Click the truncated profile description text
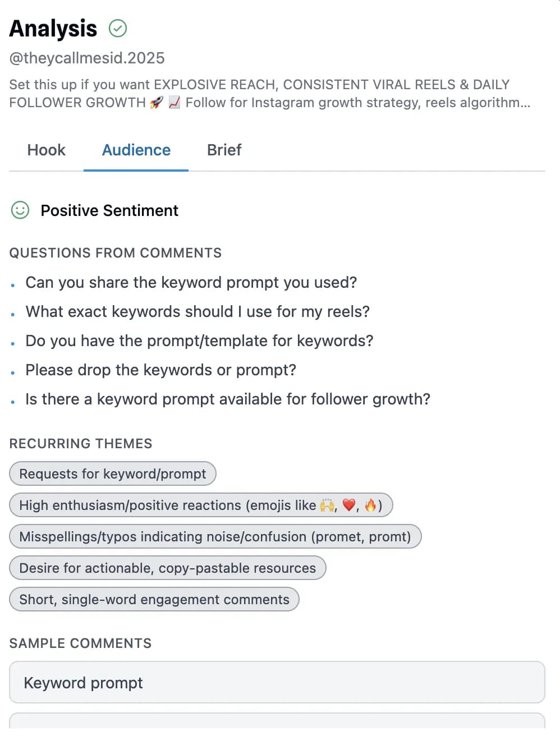Viewport: 560px width, 736px height. coord(269,94)
